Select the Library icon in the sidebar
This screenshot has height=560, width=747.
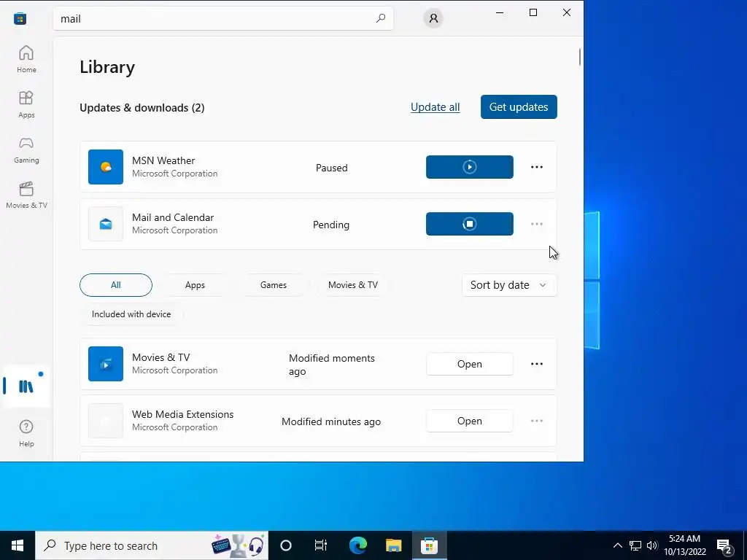point(26,386)
